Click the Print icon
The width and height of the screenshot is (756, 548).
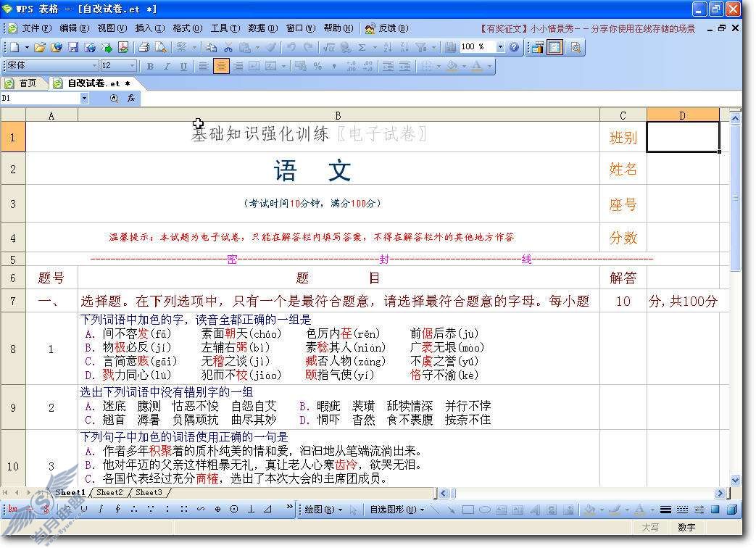tap(144, 47)
